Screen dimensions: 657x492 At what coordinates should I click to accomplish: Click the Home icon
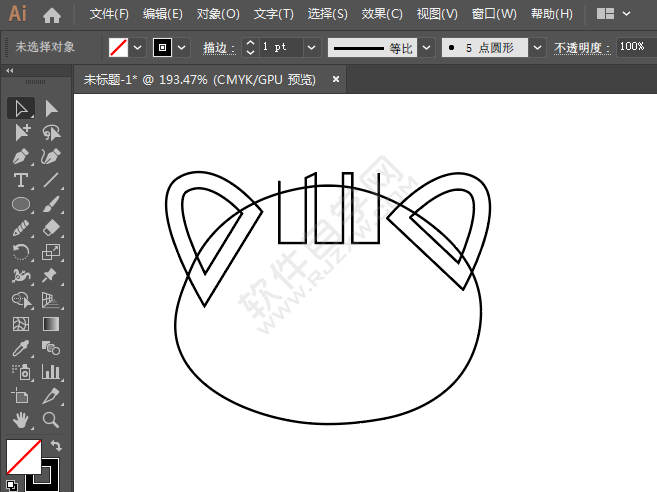pos(52,16)
